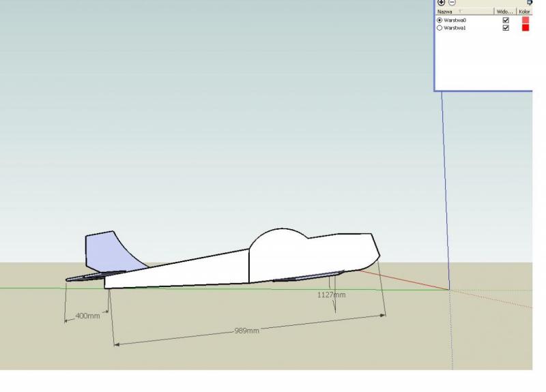Open the layers panel details menu arrow
The image size is (546, 392).
coord(529,3)
